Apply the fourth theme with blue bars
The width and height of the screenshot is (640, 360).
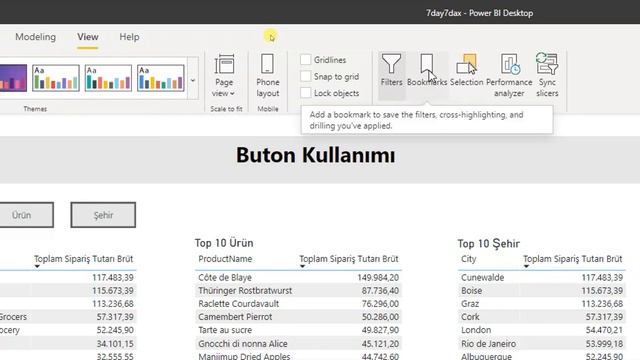[x=160, y=78]
